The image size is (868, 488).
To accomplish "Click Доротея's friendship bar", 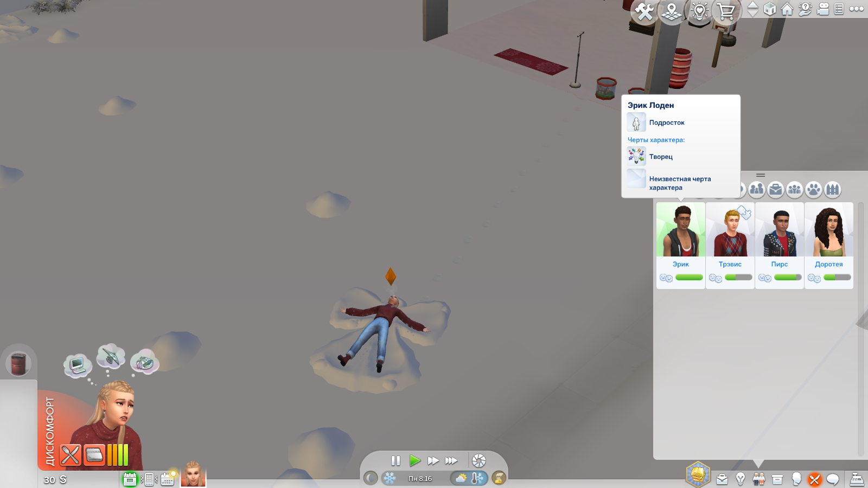I will pos(837,278).
